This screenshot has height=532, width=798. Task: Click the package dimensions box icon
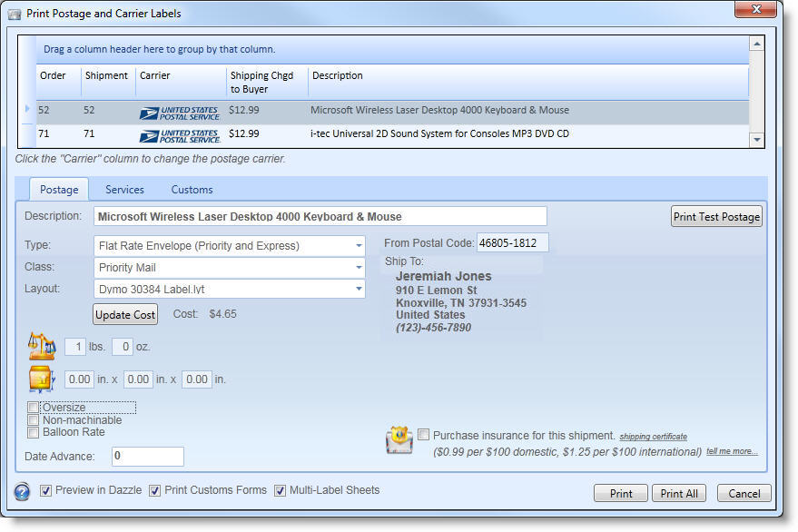pyautogui.click(x=42, y=379)
